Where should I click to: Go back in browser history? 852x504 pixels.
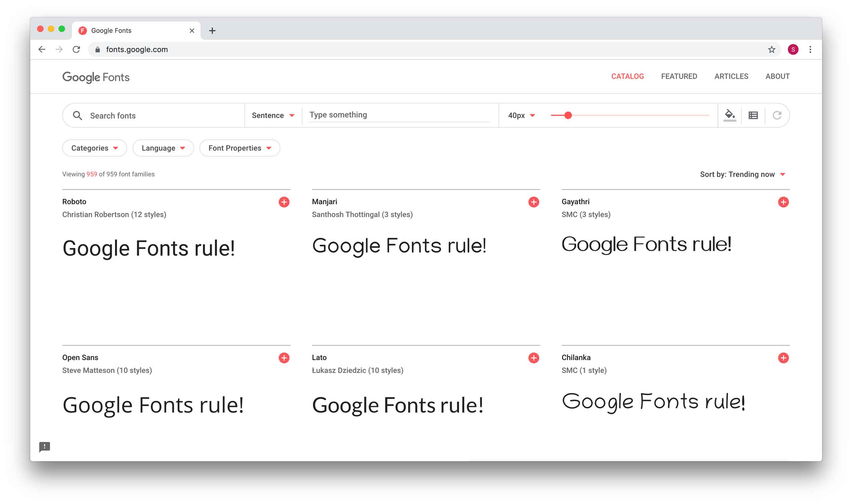pos(42,50)
